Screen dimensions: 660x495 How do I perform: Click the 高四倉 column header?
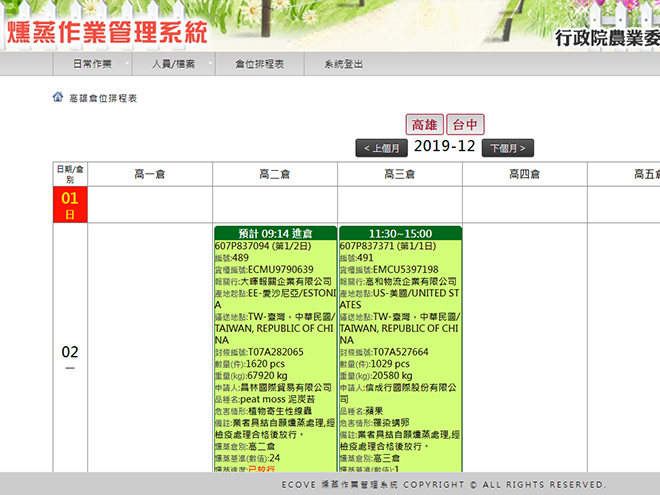[524, 174]
